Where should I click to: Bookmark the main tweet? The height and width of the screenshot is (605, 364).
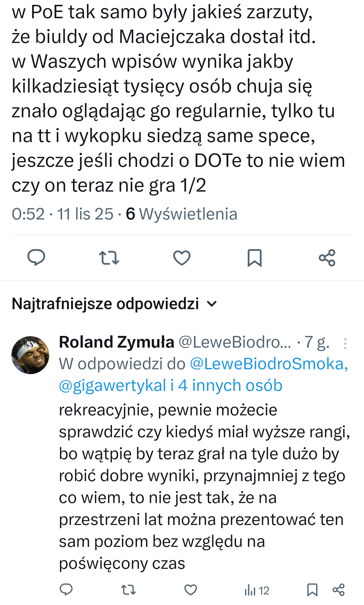click(255, 258)
